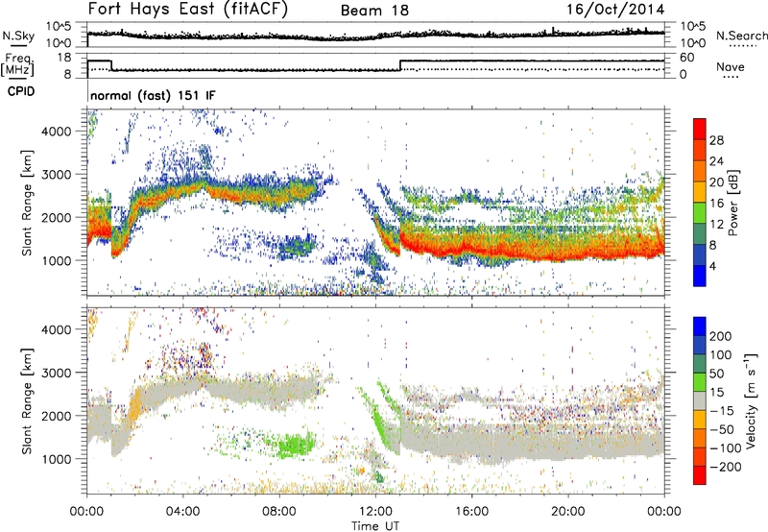
Task: Click the red bottom of the Velocity color bar
Action: pos(700,475)
